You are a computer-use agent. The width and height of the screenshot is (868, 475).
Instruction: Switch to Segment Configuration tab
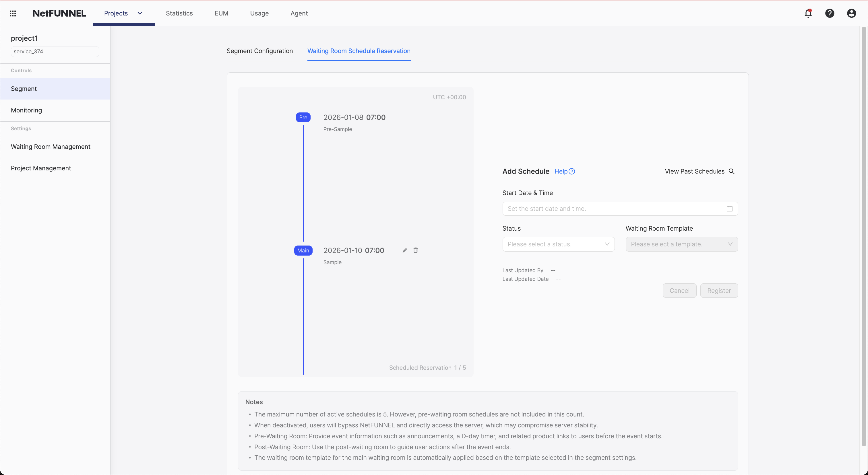coord(259,51)
